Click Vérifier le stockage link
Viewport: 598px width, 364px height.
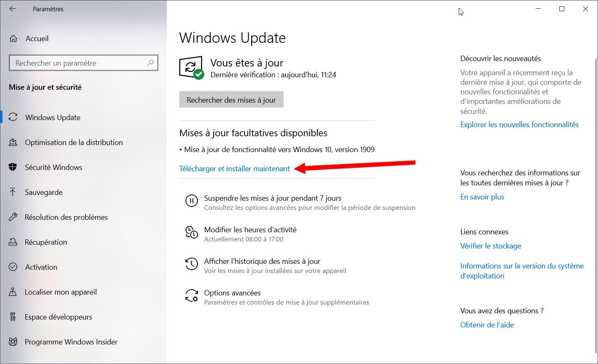coord(491,246)
